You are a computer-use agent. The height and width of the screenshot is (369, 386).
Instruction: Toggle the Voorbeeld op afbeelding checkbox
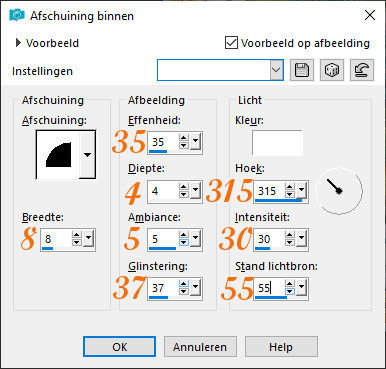tap(231, 43)
